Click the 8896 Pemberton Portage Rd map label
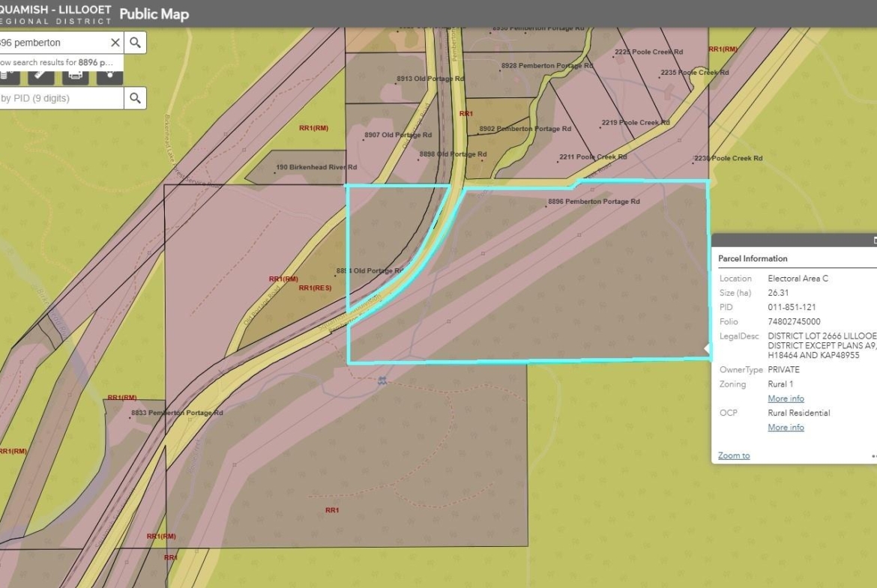877x588 pixels. [x=593, y=201]
